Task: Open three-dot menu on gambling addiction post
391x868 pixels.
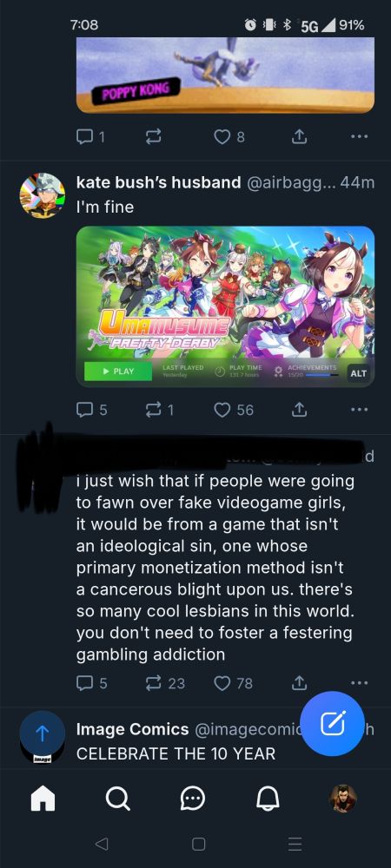Action: (359, 683)
